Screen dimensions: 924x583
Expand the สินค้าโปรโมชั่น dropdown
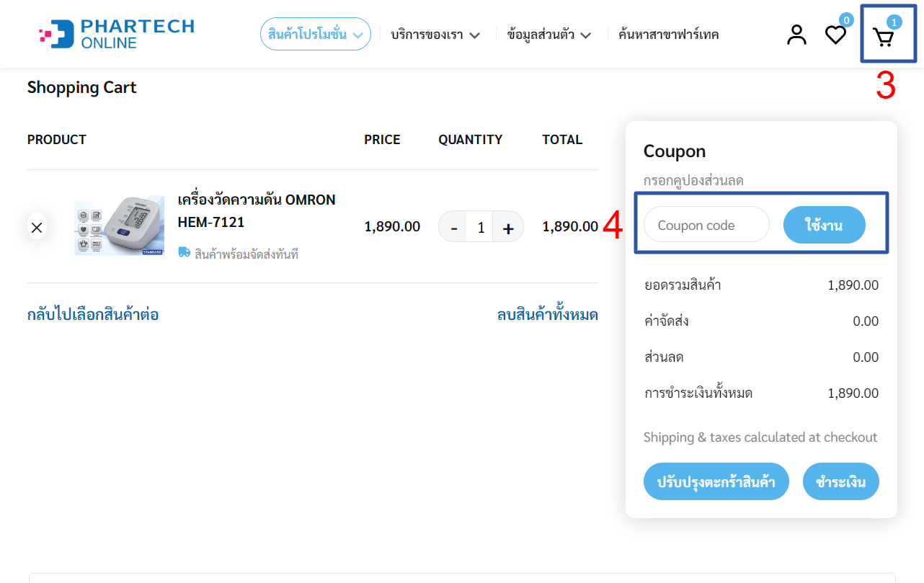(316, 34)
